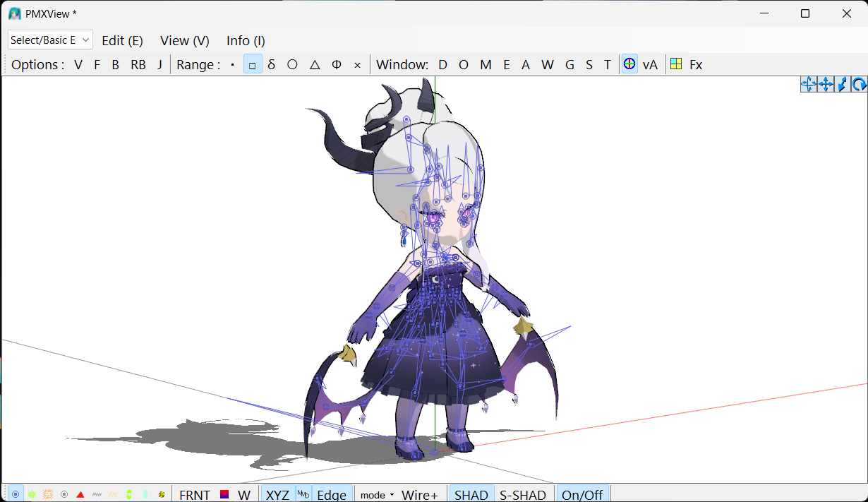868x502 pixels.
Task: Open the T window
Action: coord(607,65)
